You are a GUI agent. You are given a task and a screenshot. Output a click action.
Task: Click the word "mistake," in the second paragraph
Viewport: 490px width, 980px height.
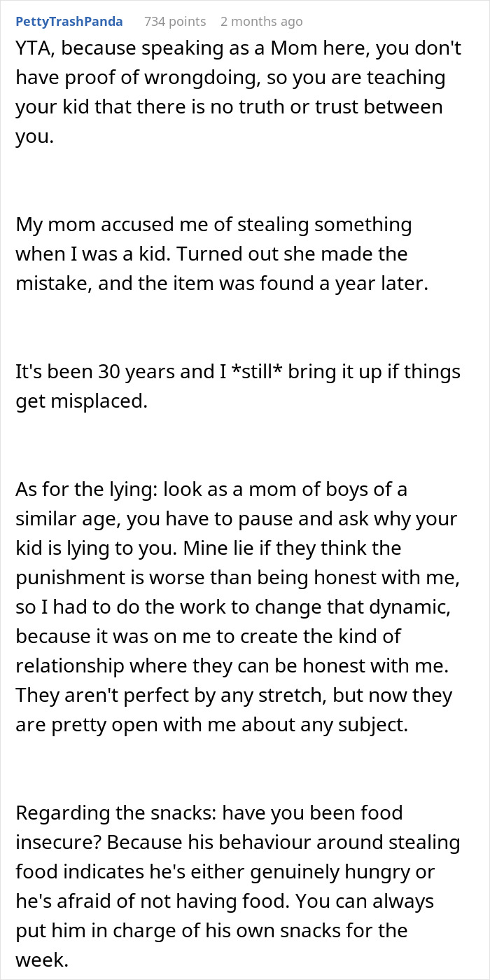click(x=51, y=284)
